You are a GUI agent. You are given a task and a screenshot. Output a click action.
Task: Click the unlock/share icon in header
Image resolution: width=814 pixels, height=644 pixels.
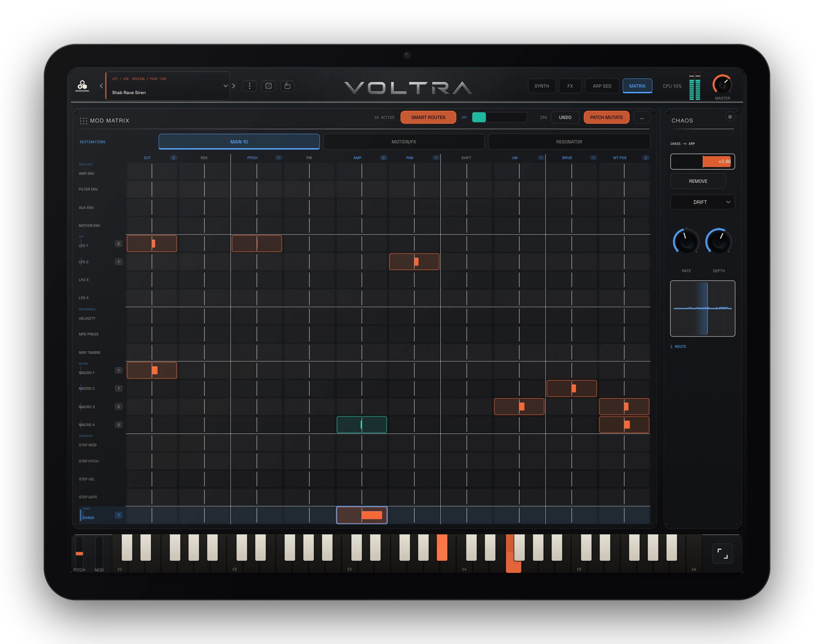[x=288, y=86]
